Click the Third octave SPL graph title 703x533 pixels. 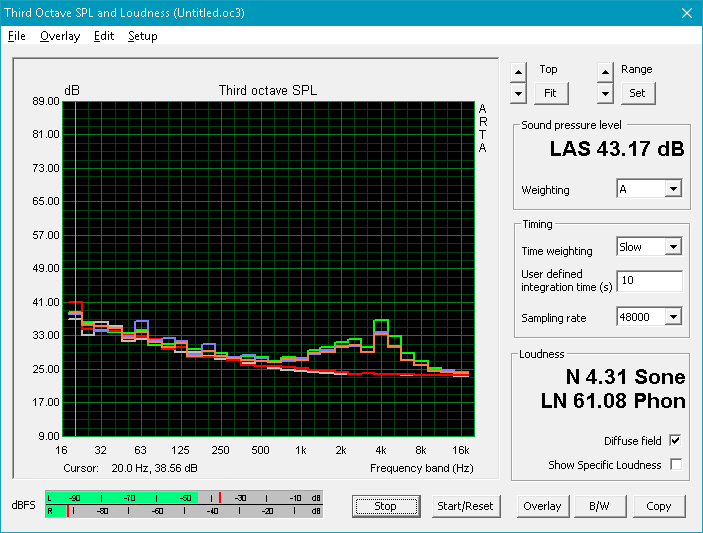point(268,90)
